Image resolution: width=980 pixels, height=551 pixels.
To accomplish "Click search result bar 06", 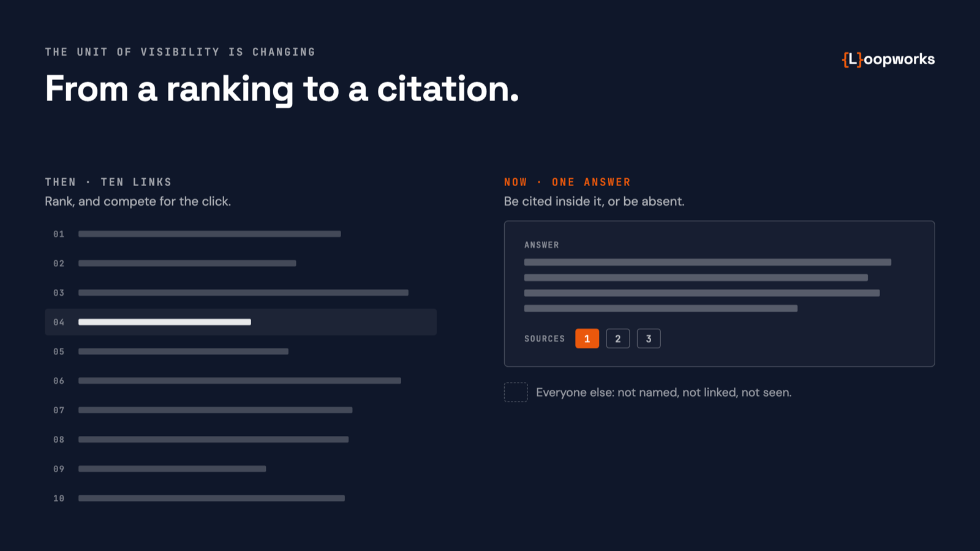I will [239, 381].
